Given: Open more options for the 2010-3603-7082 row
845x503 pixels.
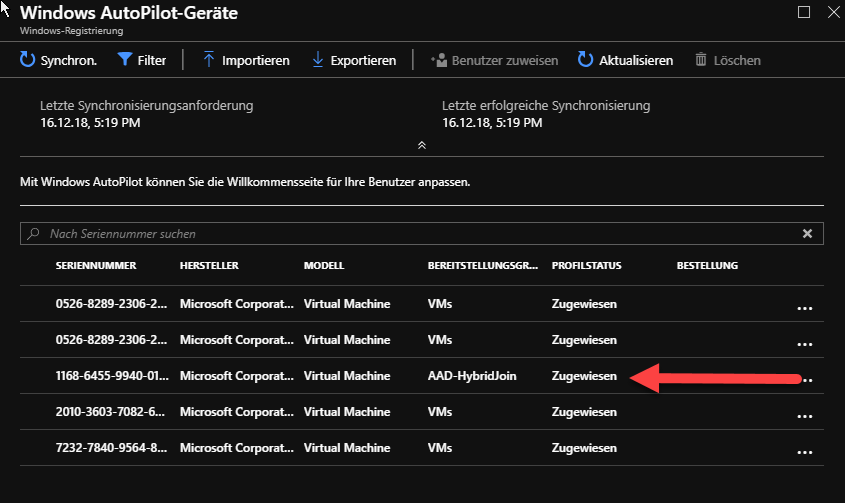Looking at the screenshot, I should pos(805,416).
